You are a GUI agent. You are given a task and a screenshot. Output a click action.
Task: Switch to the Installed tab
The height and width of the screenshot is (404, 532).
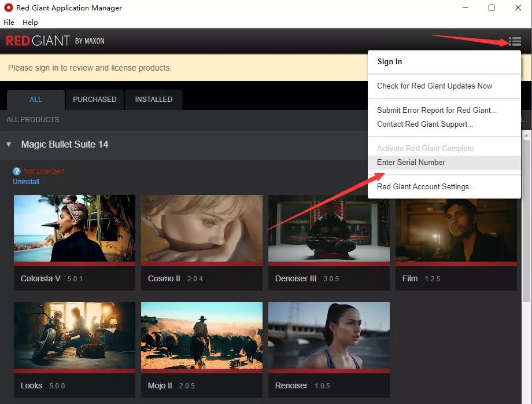tap(153, 100)
